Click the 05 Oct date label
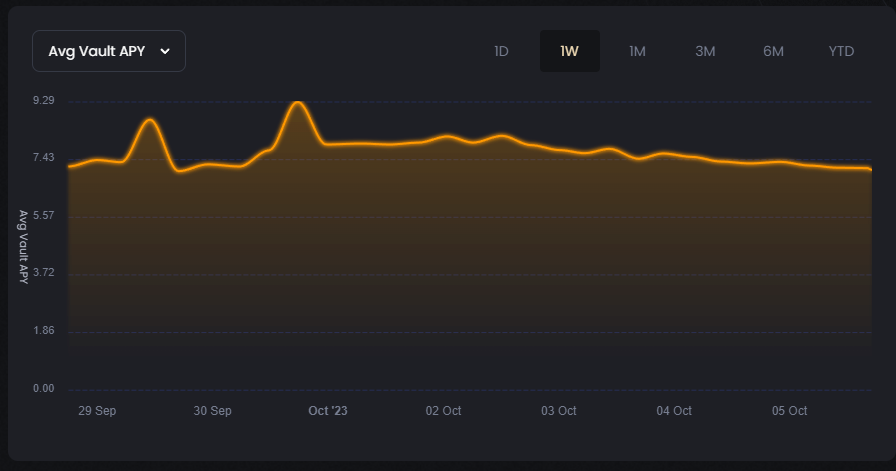Screen dimensions: 896x471 coord(790,411)
